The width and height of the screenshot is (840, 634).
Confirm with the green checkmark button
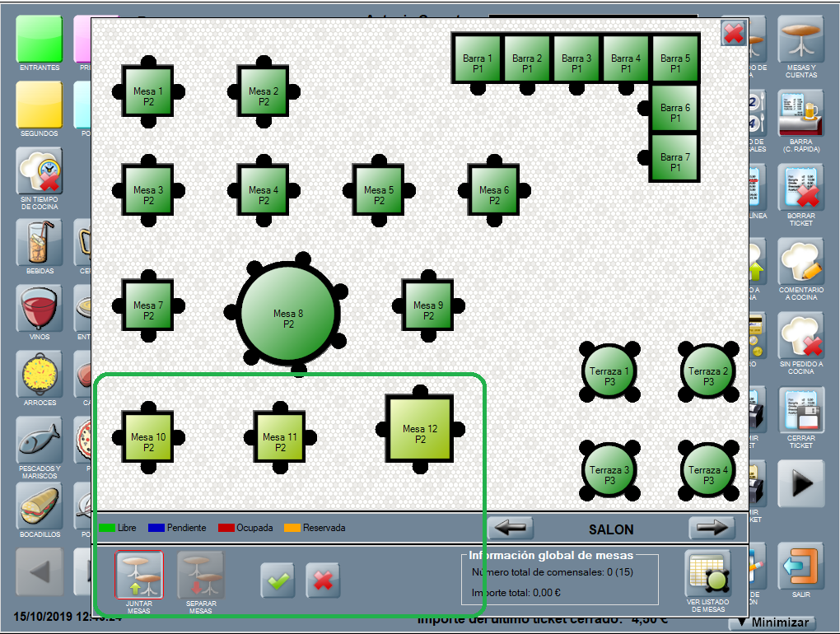tap(278, 581)
